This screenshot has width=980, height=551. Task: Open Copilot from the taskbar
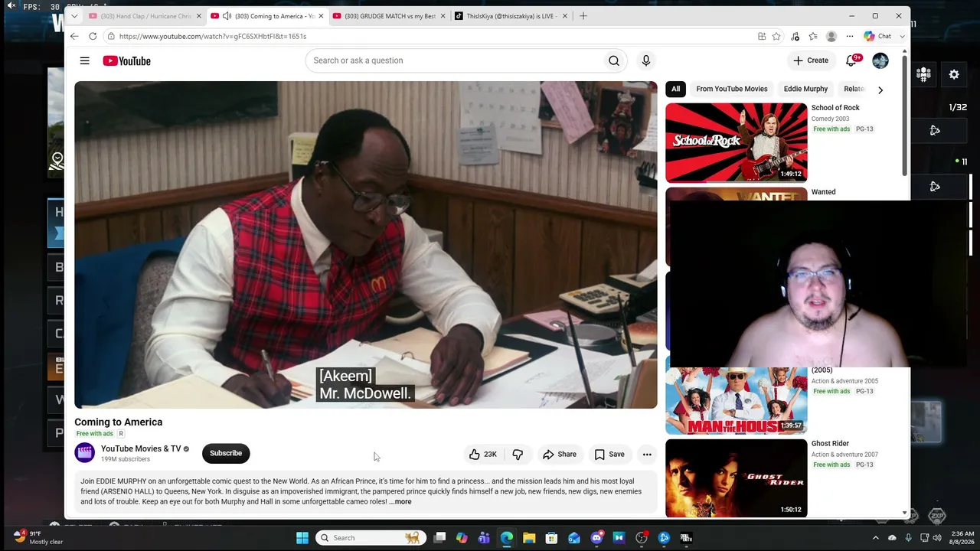click(462, 538)
